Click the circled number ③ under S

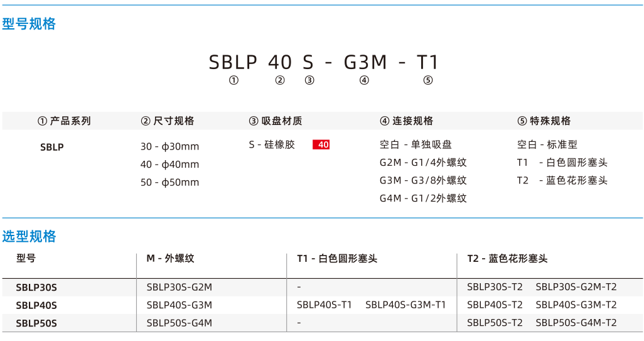[x=309, y=80]
